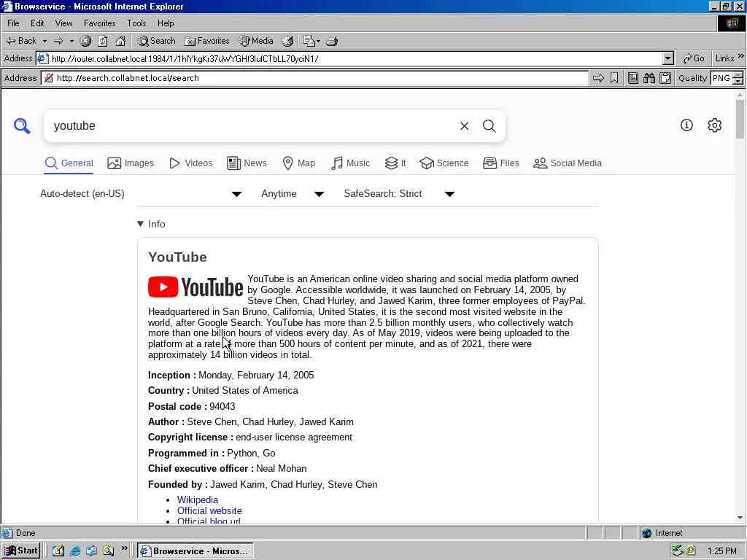This screenshot has width=747, height=560.
Task: Increase Quality with stepper up arrow
Action: tap(738, 75)
